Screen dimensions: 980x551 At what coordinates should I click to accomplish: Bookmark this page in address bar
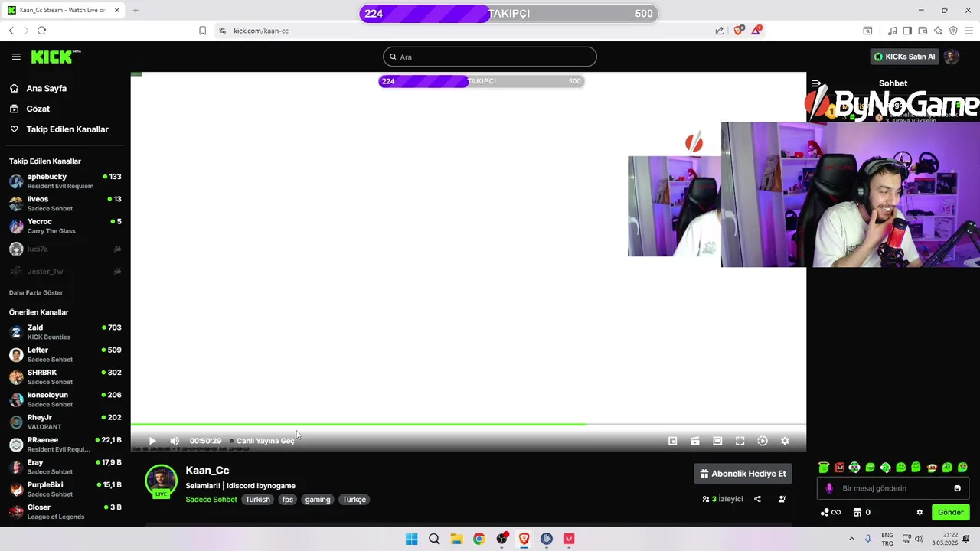coord(202,31)
